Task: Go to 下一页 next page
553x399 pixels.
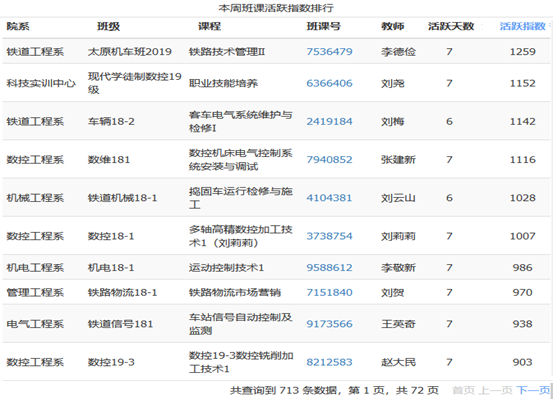Action: coord(533,390)
